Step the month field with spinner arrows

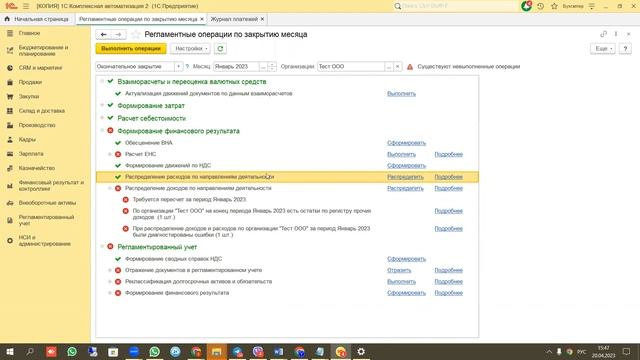coord(272,67)
